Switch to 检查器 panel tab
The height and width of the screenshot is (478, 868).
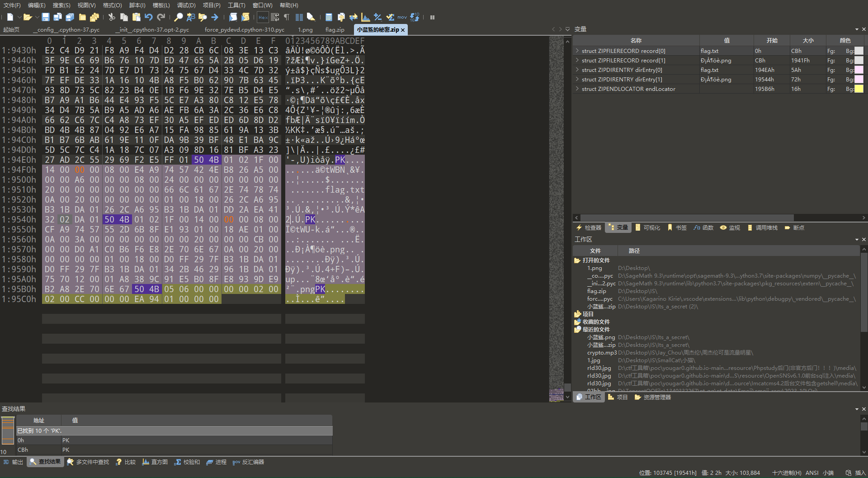(x=589, y=227)
